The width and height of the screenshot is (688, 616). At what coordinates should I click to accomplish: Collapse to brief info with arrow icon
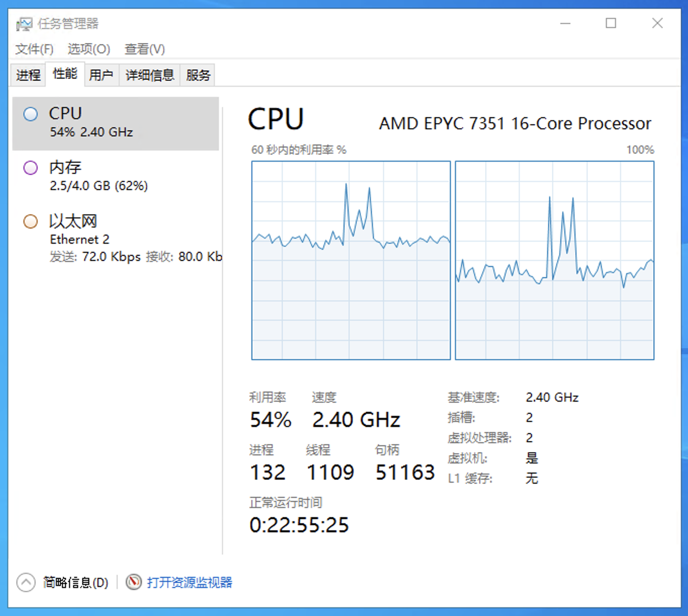coord(26,582)
